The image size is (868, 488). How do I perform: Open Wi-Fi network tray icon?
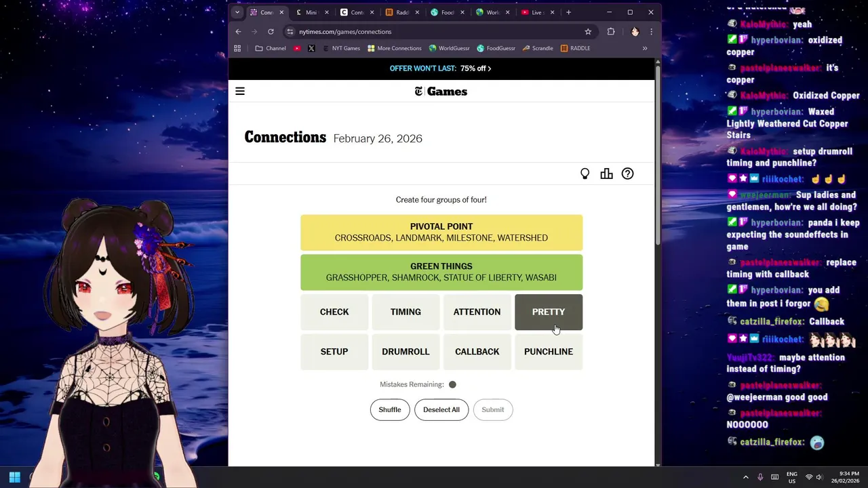coord(808,477)
